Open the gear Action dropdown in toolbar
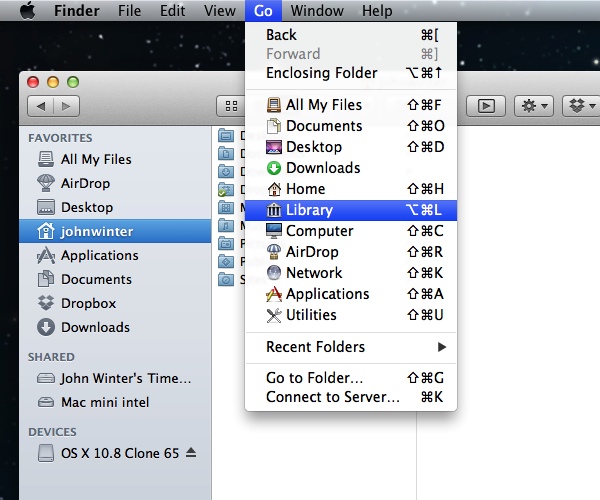600x500 pixels. point(534,106)
